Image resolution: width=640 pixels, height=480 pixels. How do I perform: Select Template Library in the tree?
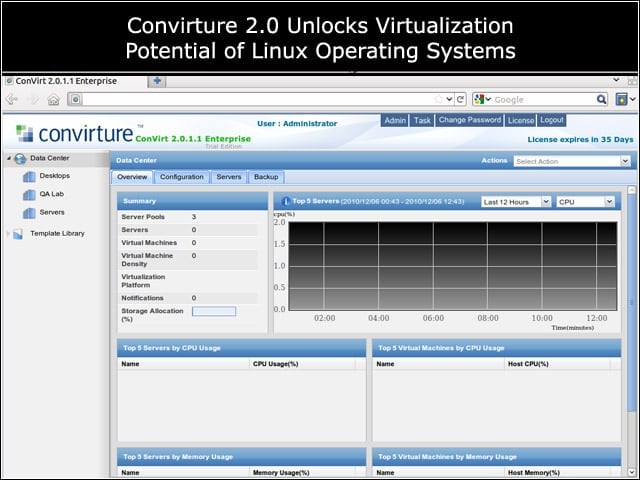(x=57, y=233)
